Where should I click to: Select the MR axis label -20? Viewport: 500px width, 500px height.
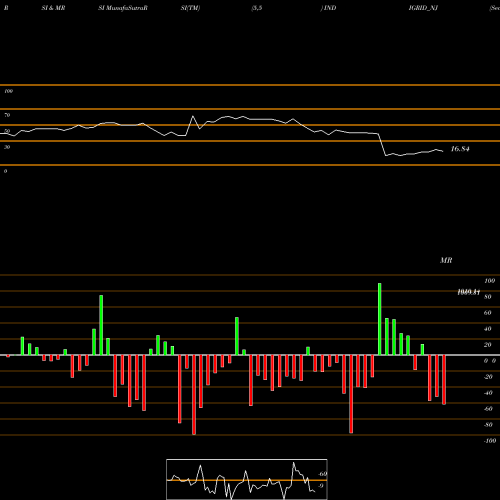tap(488, 377)
